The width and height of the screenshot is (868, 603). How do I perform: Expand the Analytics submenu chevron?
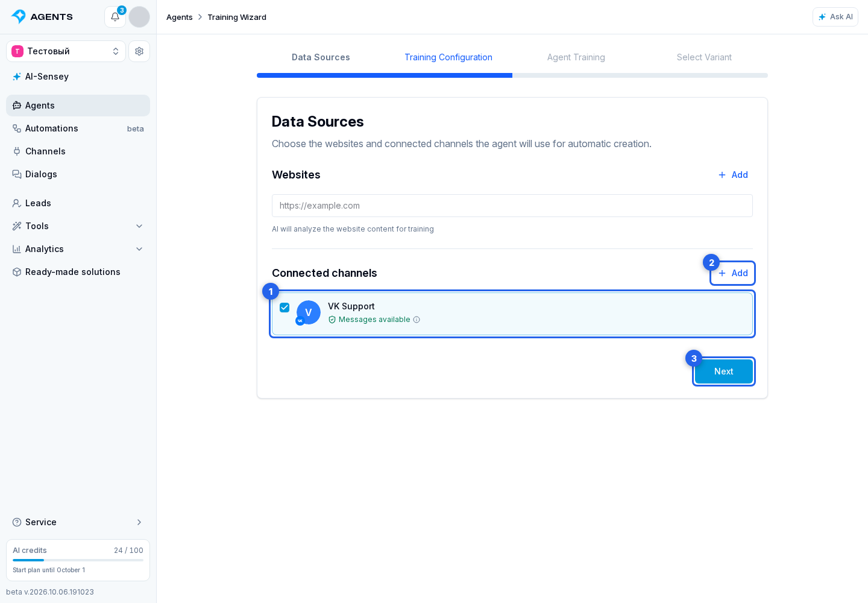pyautogui.click(x=139, y=249)
